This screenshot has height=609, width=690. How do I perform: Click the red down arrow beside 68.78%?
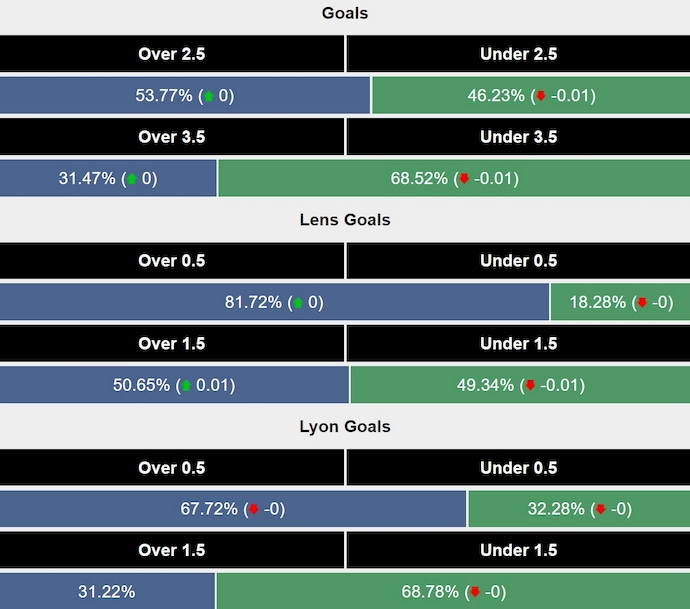pyautogui.click(x=476, y=592)
